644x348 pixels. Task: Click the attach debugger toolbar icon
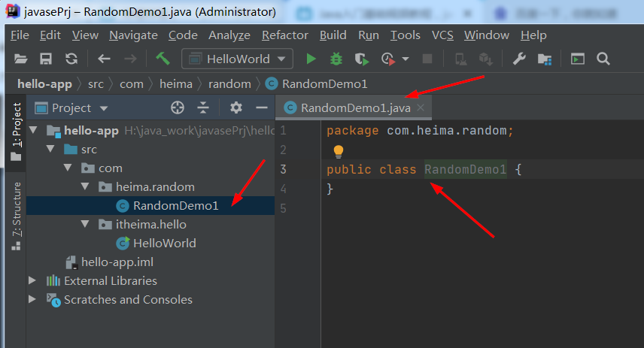tap(461, 59)
